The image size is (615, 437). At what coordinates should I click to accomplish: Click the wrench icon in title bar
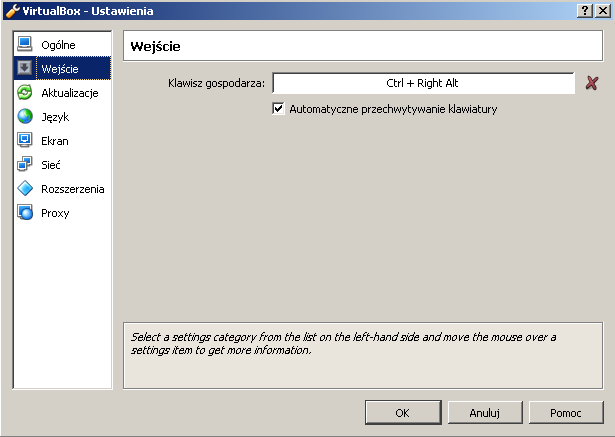12,11
